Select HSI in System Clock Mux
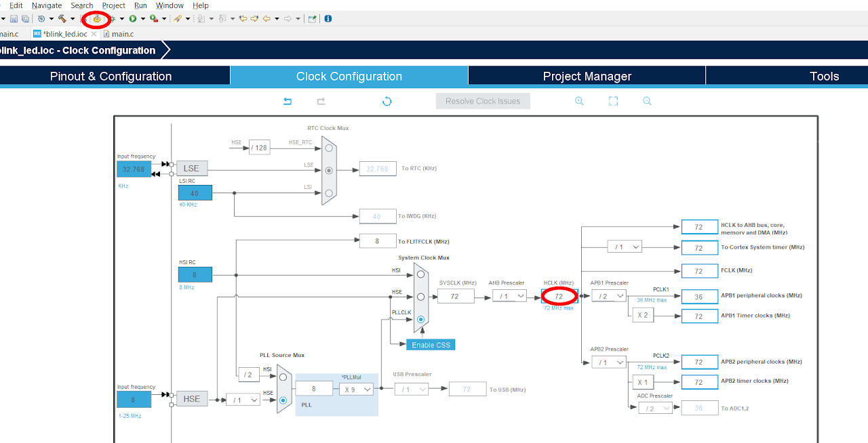The image size is (868, 443). tap(421, 274)
